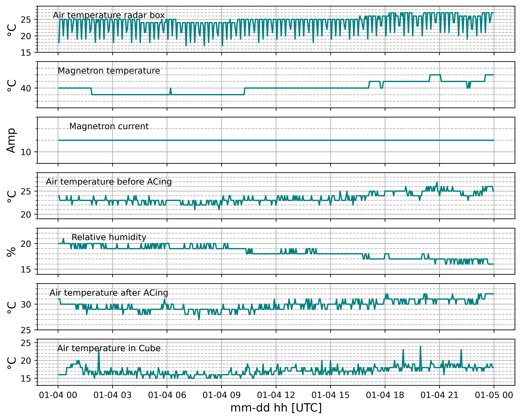This screenshot has width=521, height=420.
Task: Click the 'Amp' y-axis unit label
Action: tap(11, 140)
